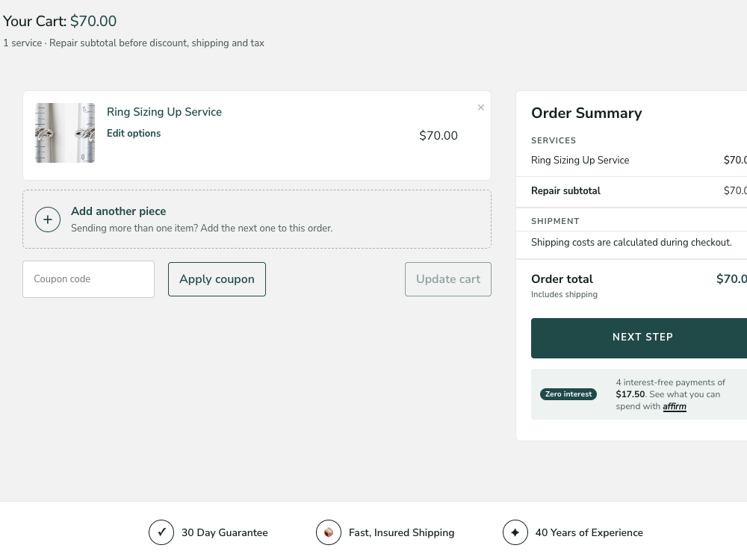This screenshot has height=560, width=747.
Task: Click the Fast, Insured Shipping text
Action: point(401,532)
